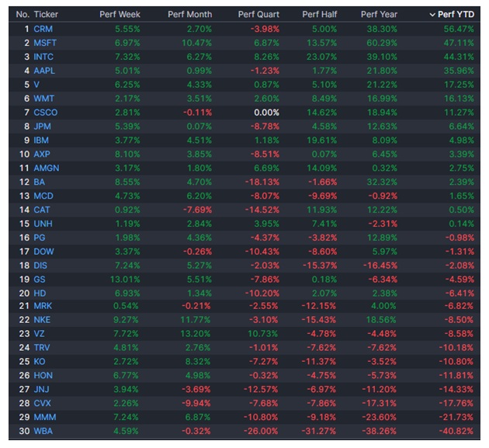
Task: Sort by the Perf Quart column header
Action: point(258,14)
